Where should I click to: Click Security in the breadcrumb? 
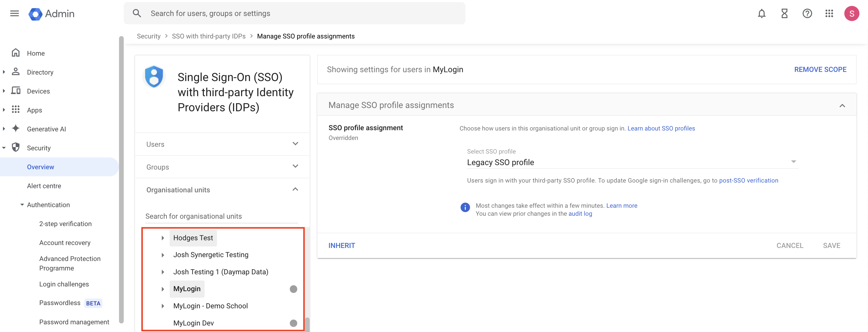(149, 36)
